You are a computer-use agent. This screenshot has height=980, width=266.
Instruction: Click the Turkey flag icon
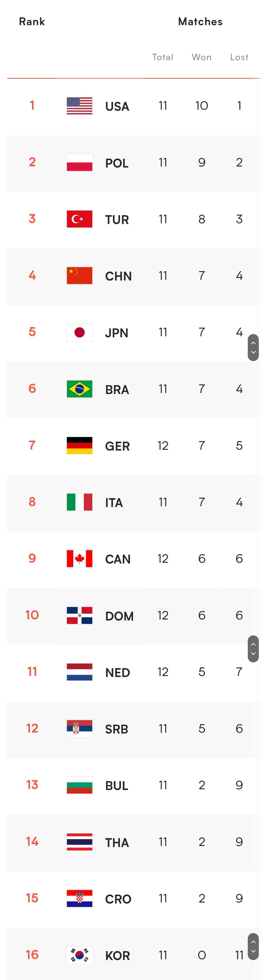(x=79, y=219)
